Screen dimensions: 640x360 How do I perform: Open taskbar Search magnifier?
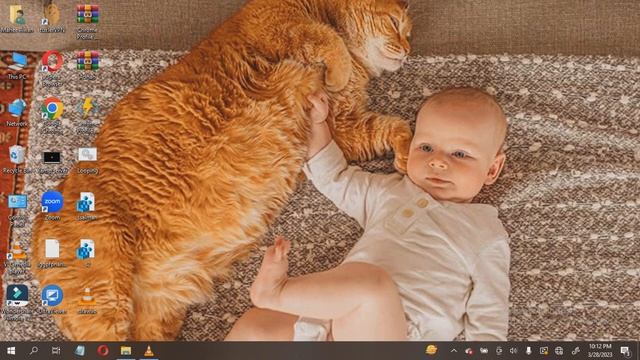(34, 350)
